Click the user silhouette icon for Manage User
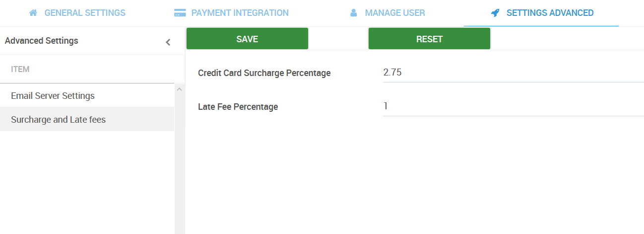The height and width of the screenshot is (234, 644). 354,13
